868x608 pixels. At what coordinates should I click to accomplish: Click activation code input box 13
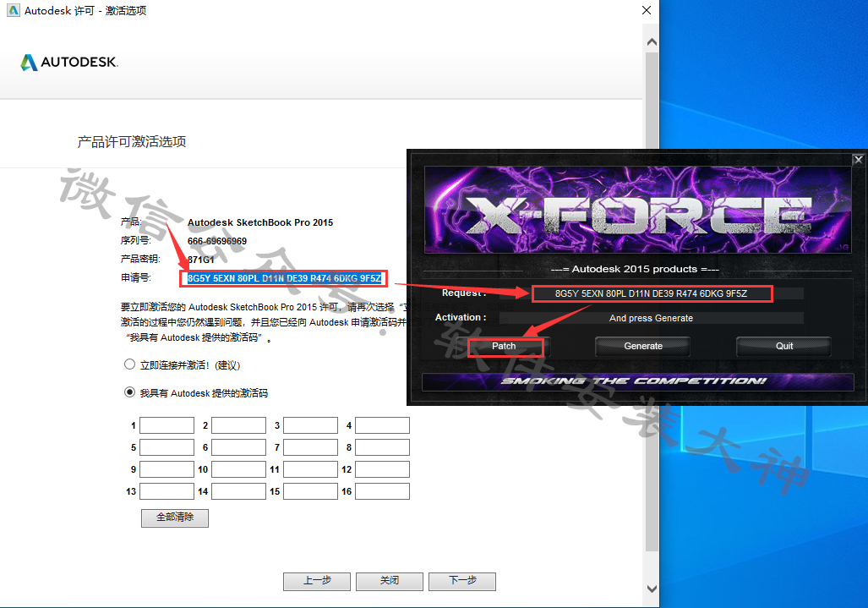click(x=167, y=491)
